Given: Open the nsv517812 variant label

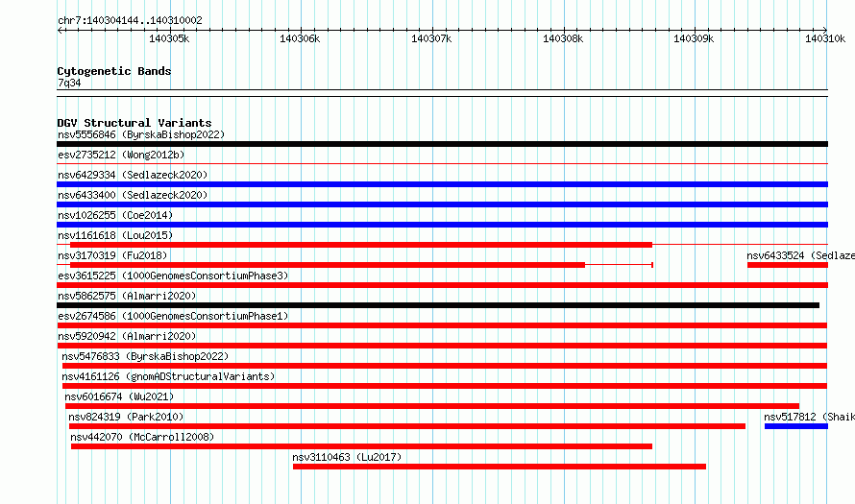Looking at the screenshot, I should tap(809, 417).
